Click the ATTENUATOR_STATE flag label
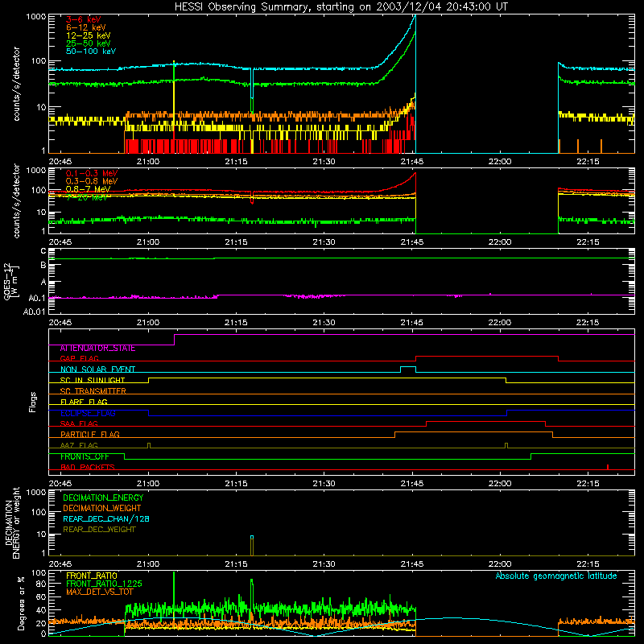This screenshot has height=644, width=644. point(97,349)
